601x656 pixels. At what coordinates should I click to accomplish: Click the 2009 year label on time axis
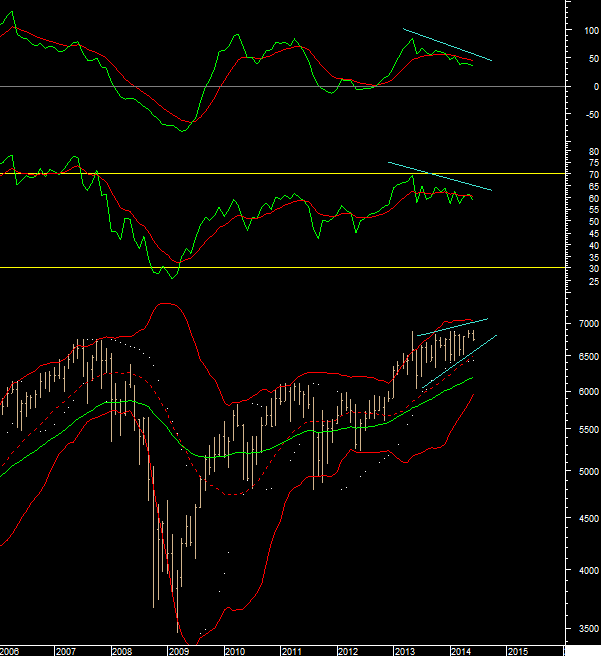pyautogui.click(x=179, y=651)
